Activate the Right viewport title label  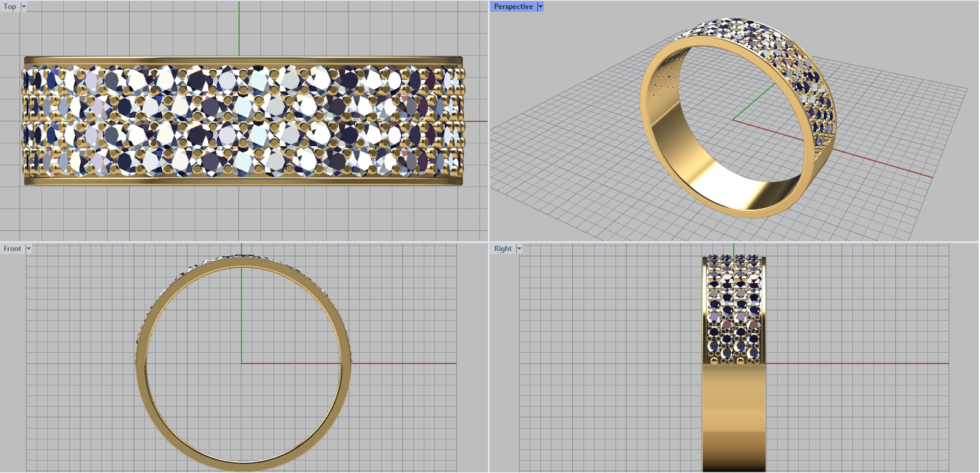point(503,249)
